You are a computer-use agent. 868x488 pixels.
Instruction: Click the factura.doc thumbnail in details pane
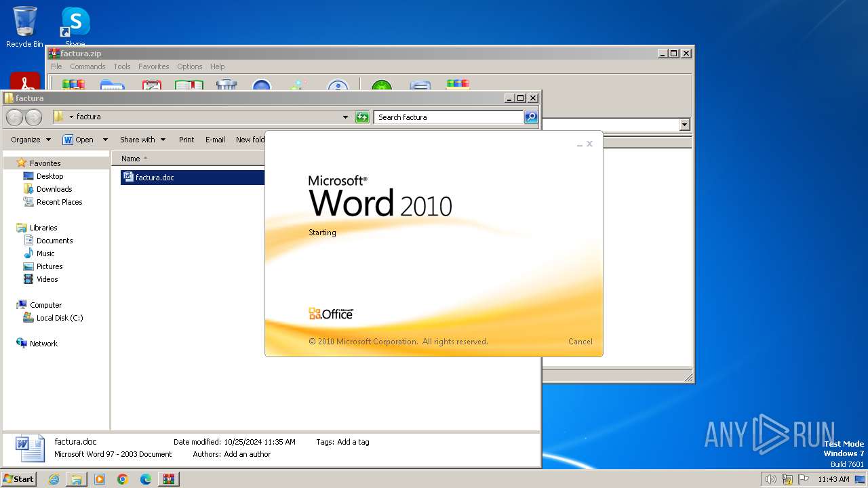click(x=29, y=448)
